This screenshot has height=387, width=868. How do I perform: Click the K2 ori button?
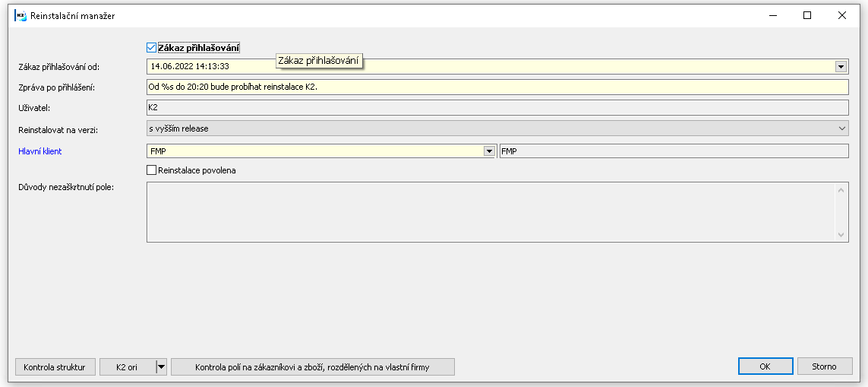[x=127, y=367]
